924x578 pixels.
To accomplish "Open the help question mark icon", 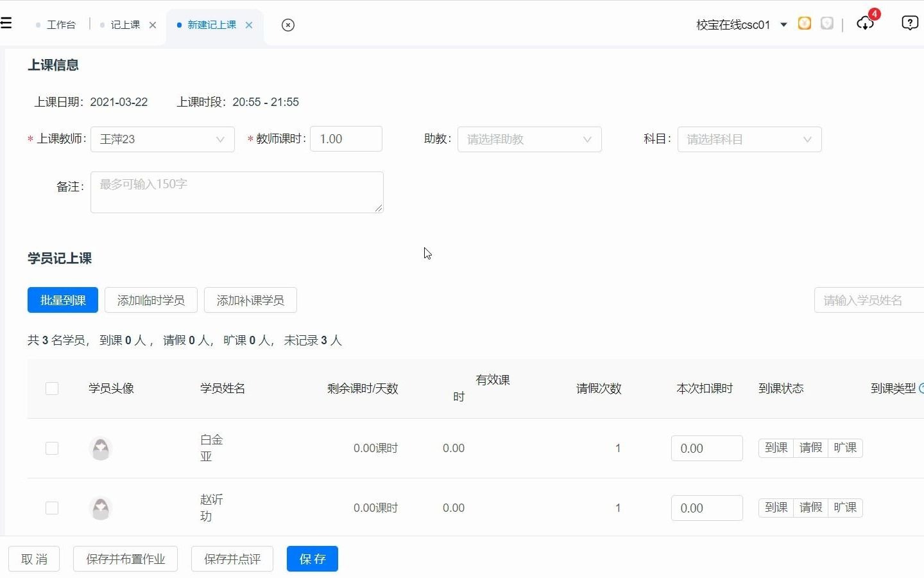I will tap(910, 23).
